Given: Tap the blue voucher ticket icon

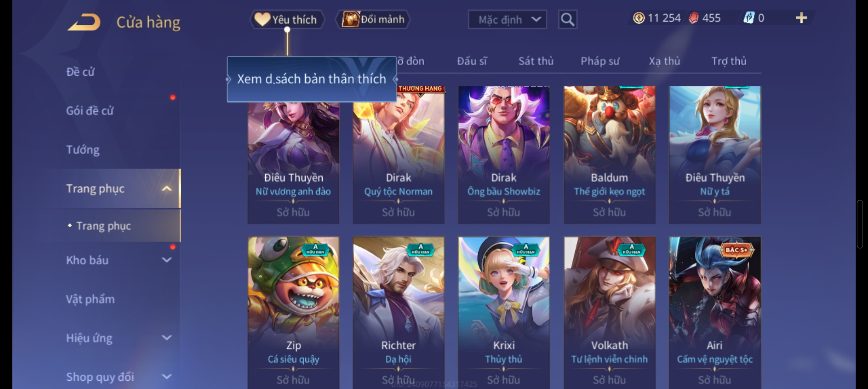Looking at the screenshot, I should click(x=749, y=18).
